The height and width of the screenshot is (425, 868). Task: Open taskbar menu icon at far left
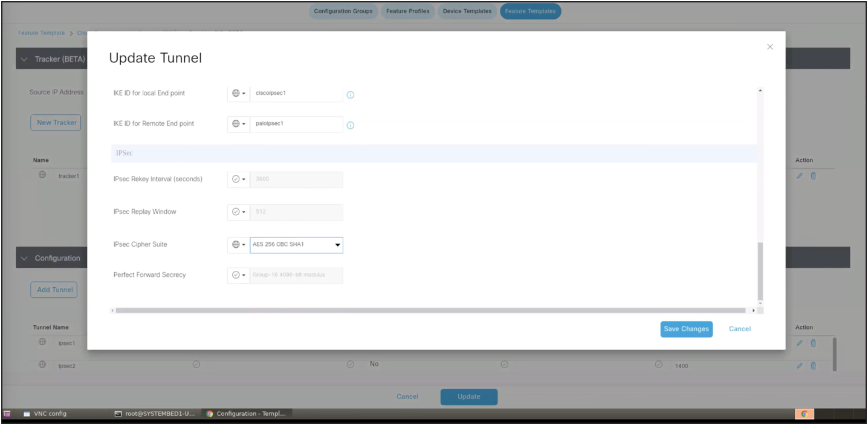[7, 414]
